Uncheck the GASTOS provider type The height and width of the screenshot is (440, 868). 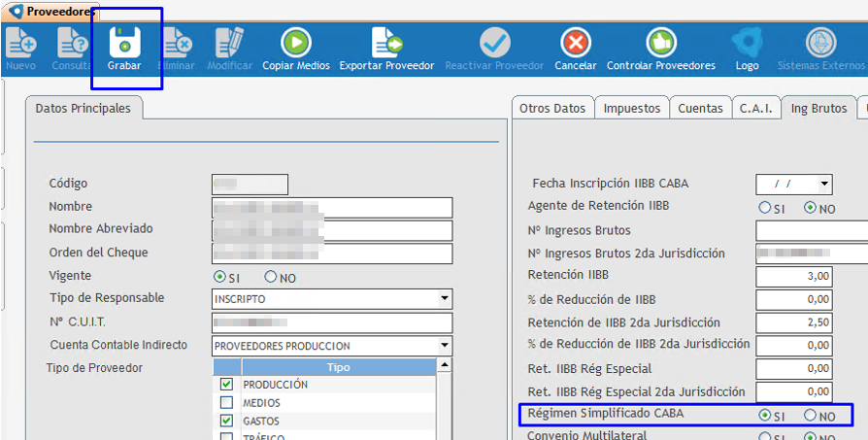pyautogui.click(x=226, y=421)
